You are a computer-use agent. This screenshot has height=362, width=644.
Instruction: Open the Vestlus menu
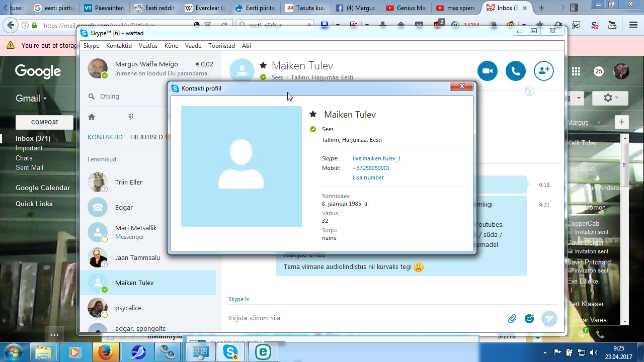coord(148,46)
